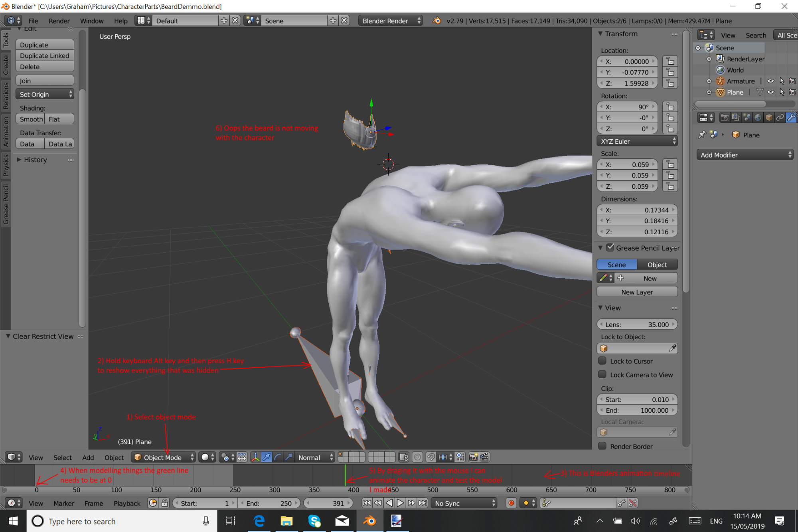Enable the Render Border checkbox

click(x=602, y=446)
